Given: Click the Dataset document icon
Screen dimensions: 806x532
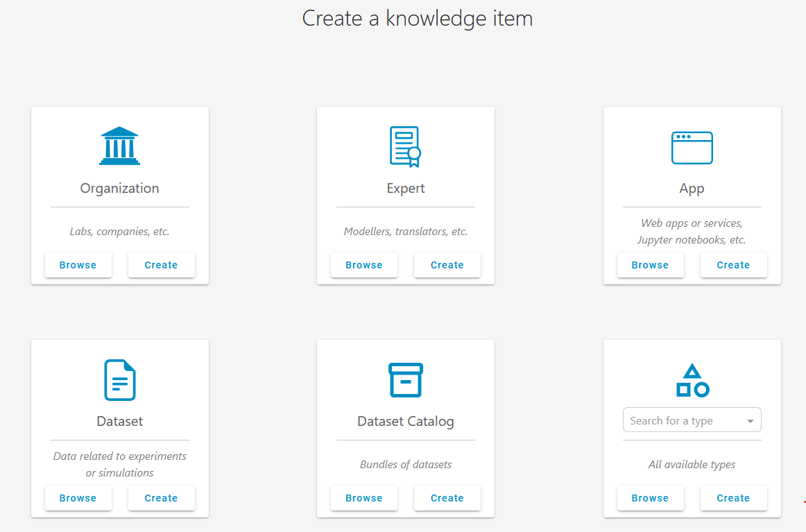Looking at the screenshot, I should [120, 380].
